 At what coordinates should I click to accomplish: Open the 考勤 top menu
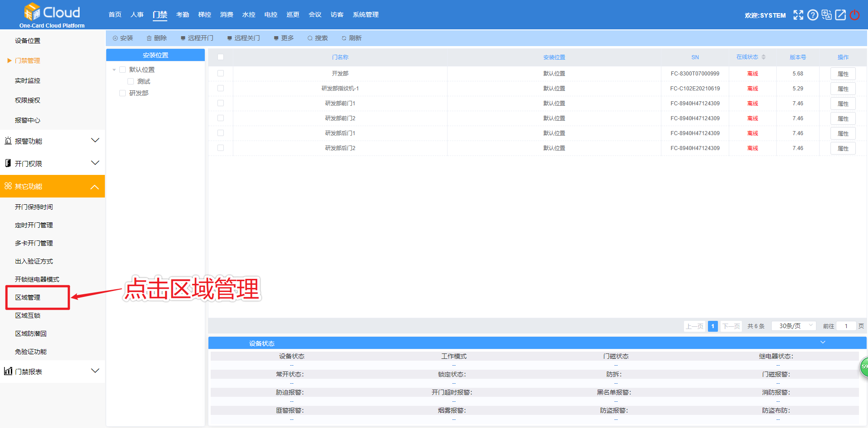183,14
